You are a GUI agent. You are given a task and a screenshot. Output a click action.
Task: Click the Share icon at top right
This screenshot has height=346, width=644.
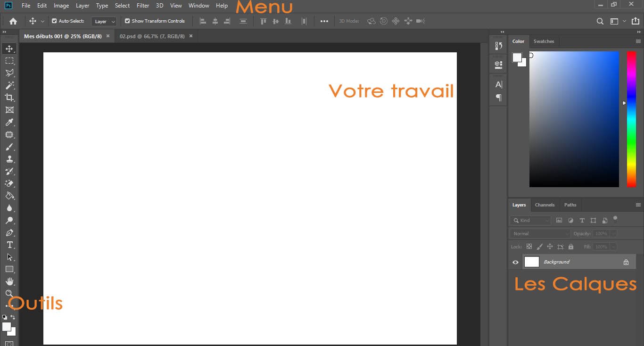tap(636, 21)
